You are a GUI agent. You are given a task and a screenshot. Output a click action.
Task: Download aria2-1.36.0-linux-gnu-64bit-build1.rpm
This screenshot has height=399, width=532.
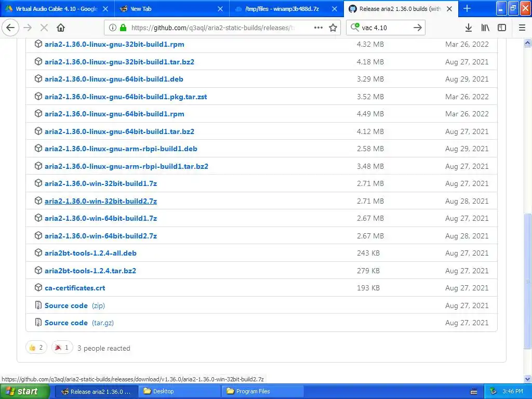114,114
